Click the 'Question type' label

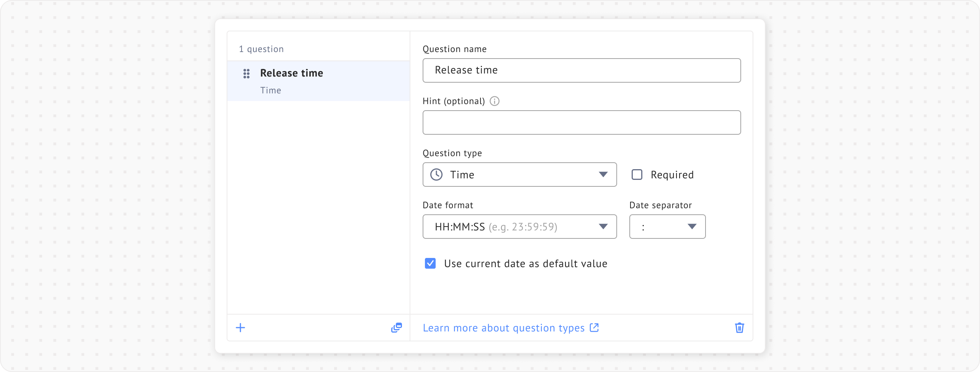tap(452, 153)
